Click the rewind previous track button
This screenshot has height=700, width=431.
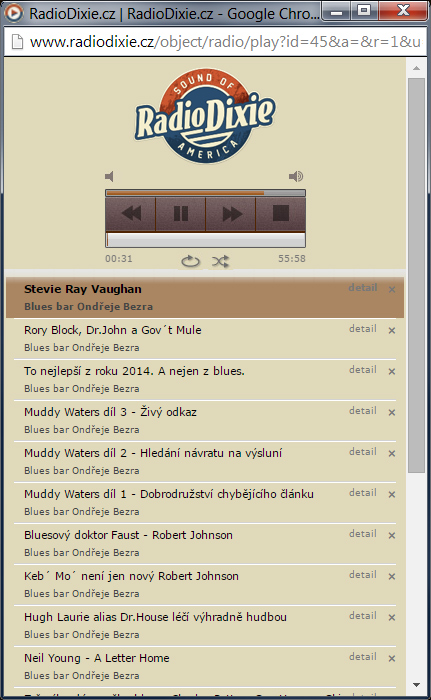click(x=131, y=214)
